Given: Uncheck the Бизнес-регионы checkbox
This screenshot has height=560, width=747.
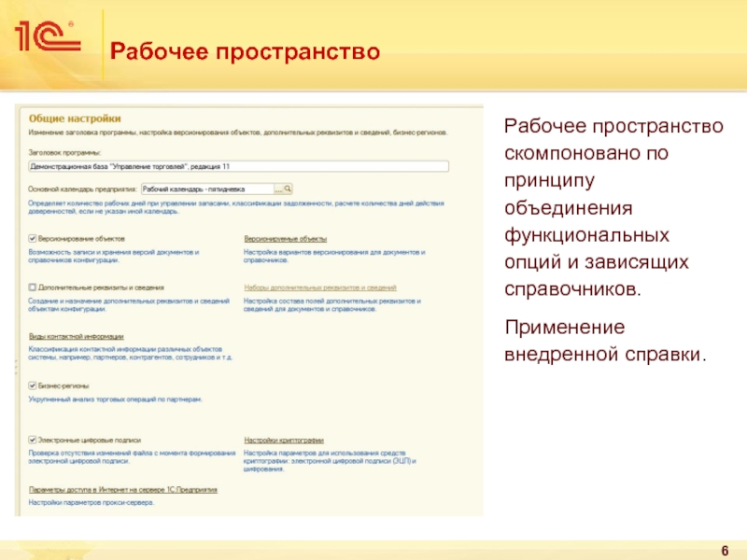Looking at the screenshot, I should tap(33, 385).
